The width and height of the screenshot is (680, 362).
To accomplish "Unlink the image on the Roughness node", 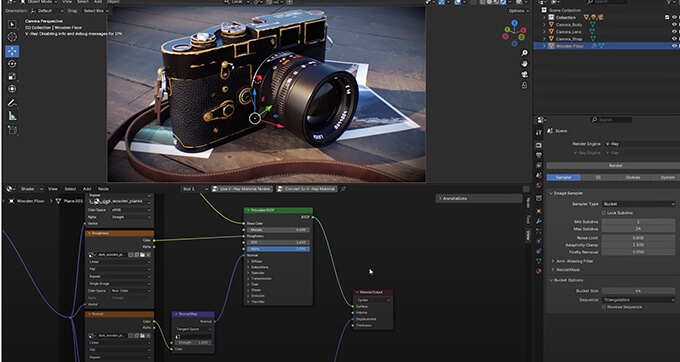I will pos(148,255).
